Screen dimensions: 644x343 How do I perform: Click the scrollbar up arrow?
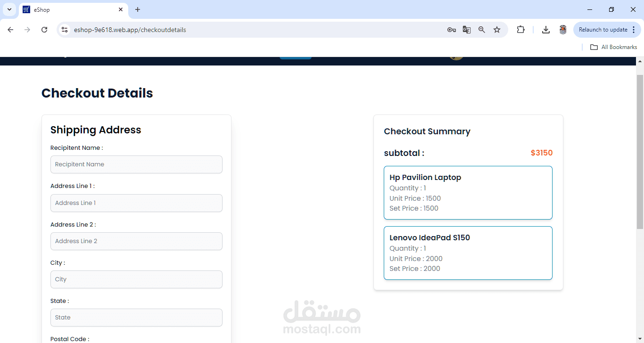point(640,61)
